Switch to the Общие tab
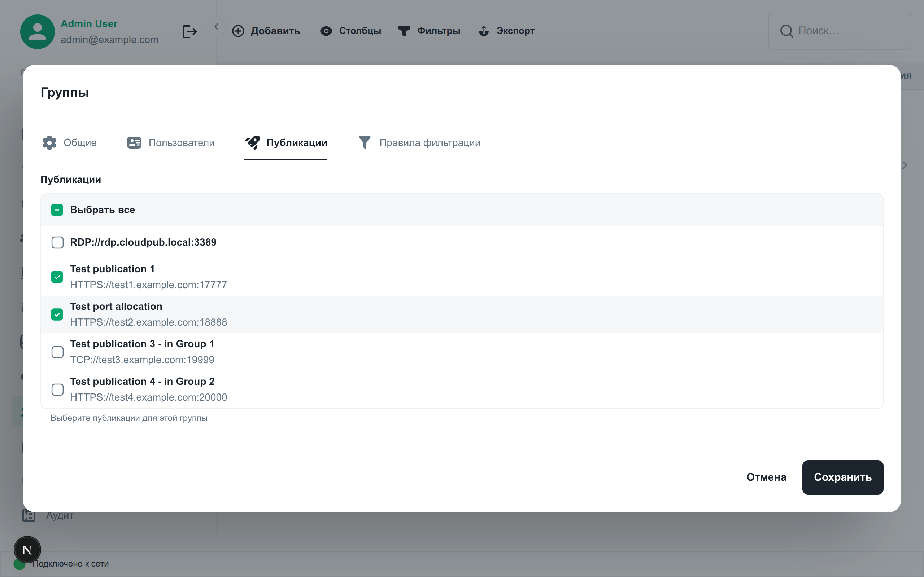Viewport: 924px width, 577px height. tap(70, 143)
